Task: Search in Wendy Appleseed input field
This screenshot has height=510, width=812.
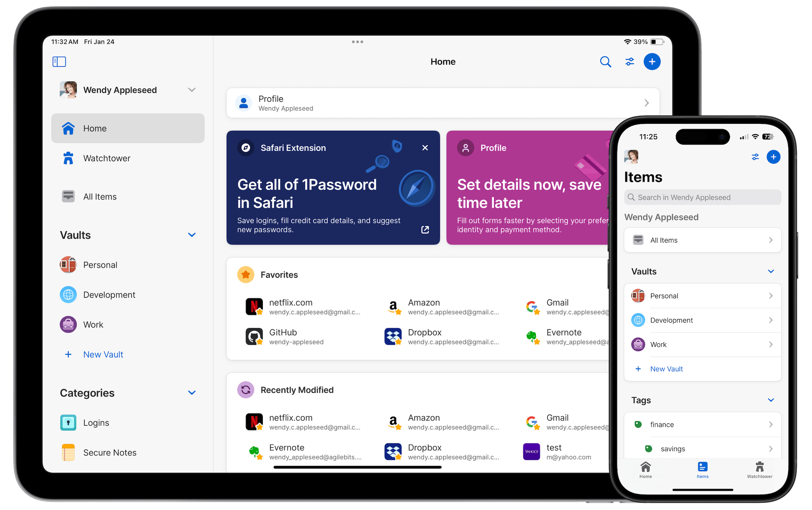Action: click(x=703, y=197)
